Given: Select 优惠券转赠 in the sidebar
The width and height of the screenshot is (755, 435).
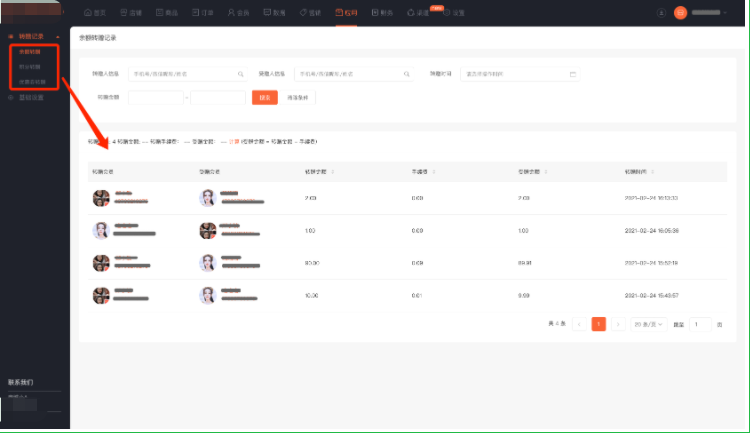Looking at the screenshot, I should [x=32, y=82].
